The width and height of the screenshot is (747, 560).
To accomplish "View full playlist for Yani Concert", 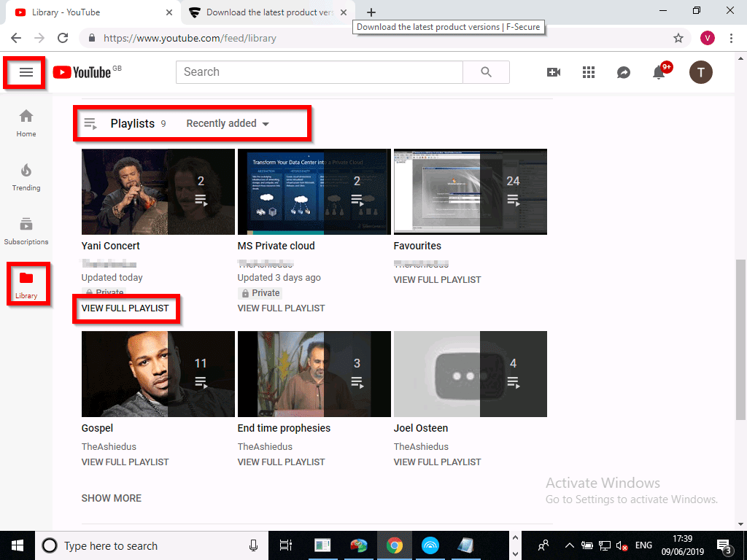I will 125,308.
